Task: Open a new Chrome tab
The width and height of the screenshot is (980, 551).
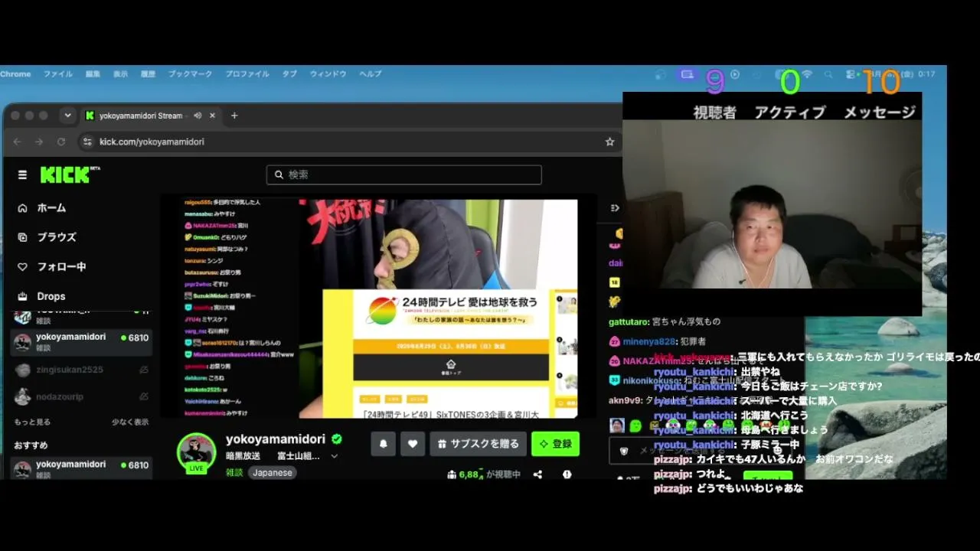Action: tap(234, 116)
